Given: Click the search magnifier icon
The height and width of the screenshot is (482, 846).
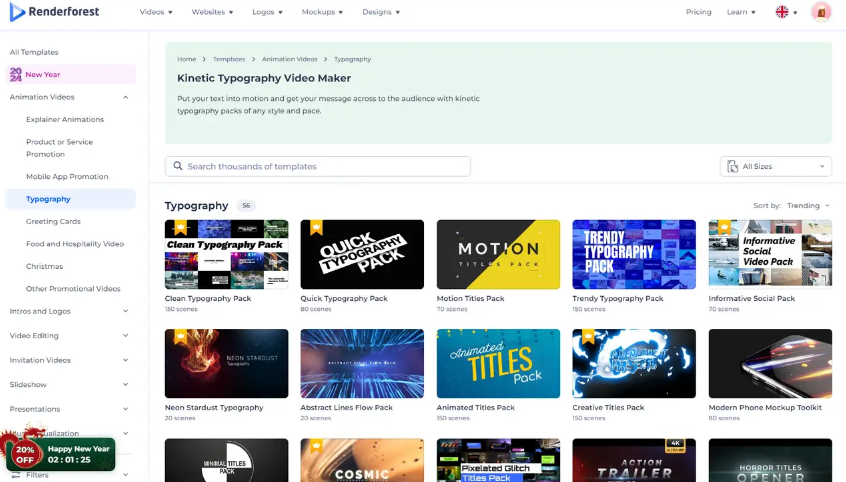Looking at the screenshot, I should (178, 166).
